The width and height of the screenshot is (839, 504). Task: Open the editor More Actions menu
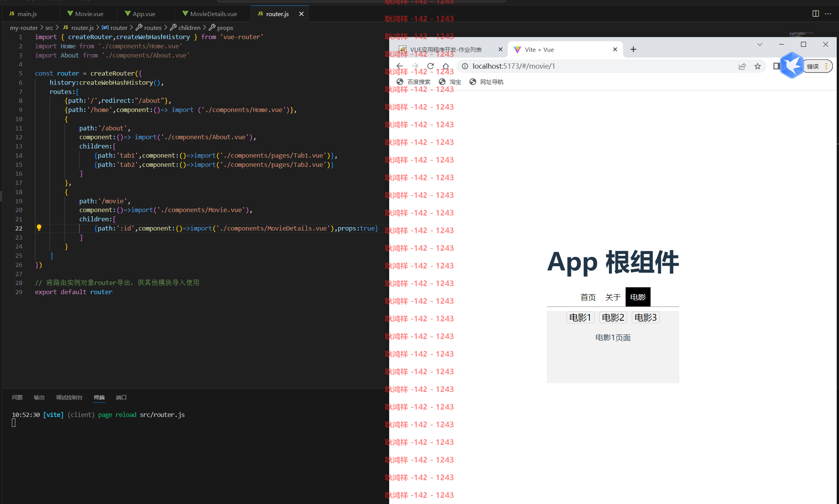click(x=828, y=14)
